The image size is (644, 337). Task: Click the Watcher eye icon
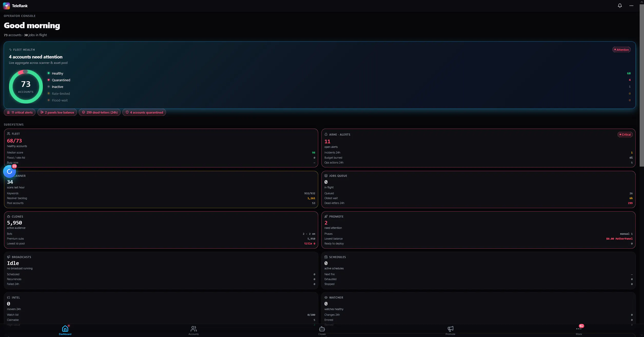pyautogui.click(x=326, y=298)
